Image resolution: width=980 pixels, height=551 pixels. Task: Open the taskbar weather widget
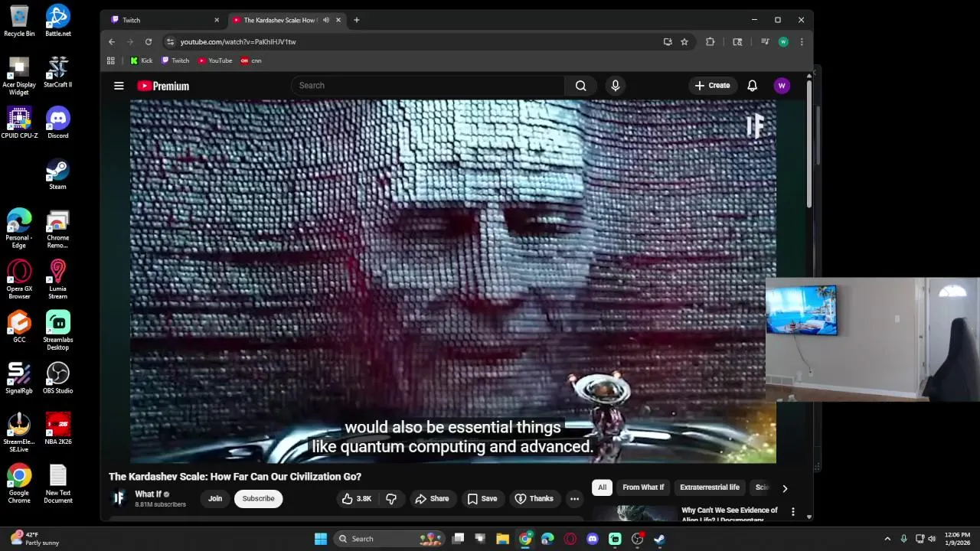coord(34,539)
